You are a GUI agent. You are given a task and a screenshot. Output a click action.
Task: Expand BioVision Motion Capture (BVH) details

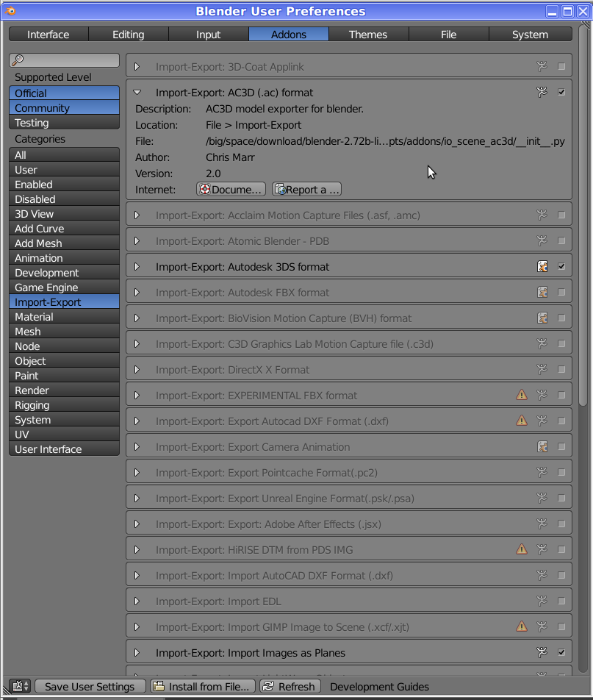(x=137, y=318)
